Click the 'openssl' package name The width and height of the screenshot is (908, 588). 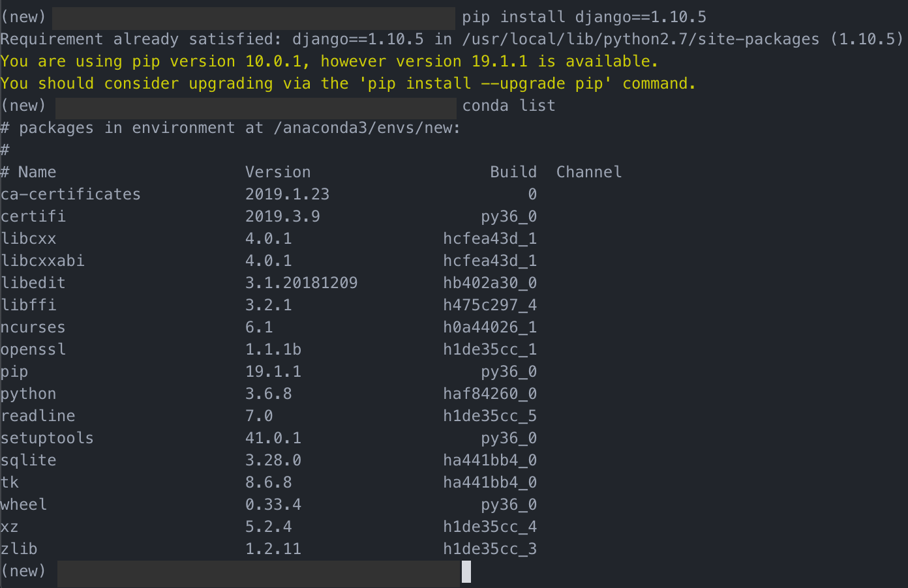[x=33, y=349]
